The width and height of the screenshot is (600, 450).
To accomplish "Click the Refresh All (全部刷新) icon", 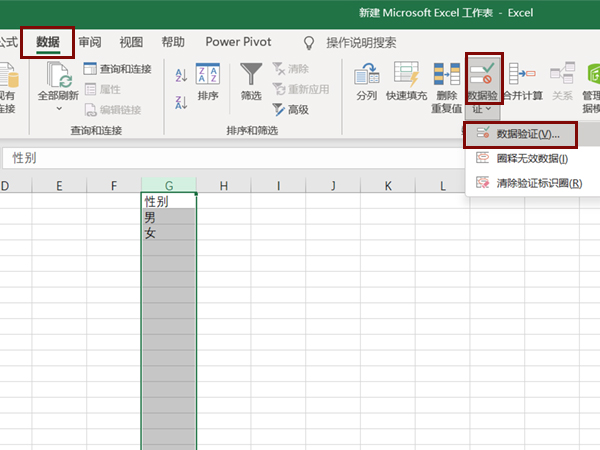I will 58,80.
